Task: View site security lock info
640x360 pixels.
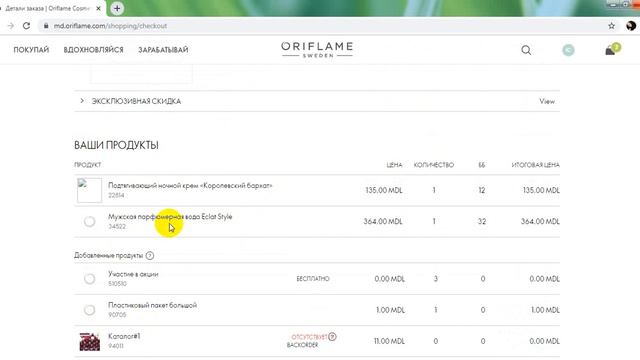Action: 46,26
